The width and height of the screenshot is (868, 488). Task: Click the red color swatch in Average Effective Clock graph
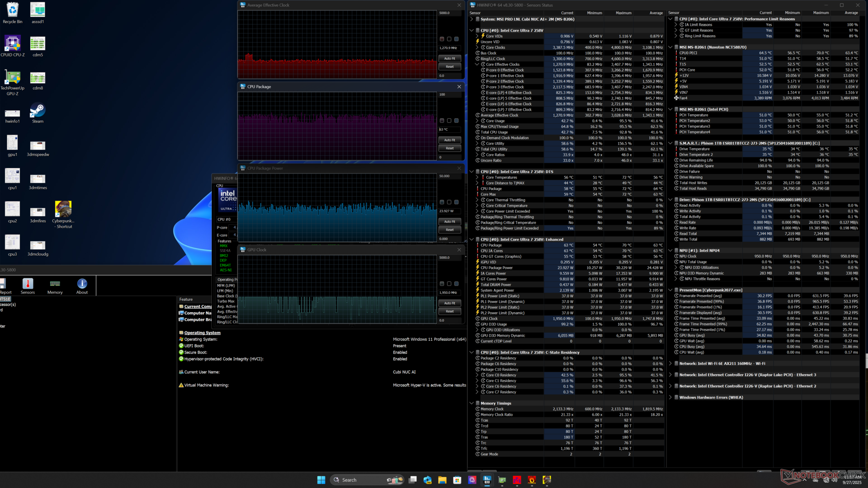point(442,39)
